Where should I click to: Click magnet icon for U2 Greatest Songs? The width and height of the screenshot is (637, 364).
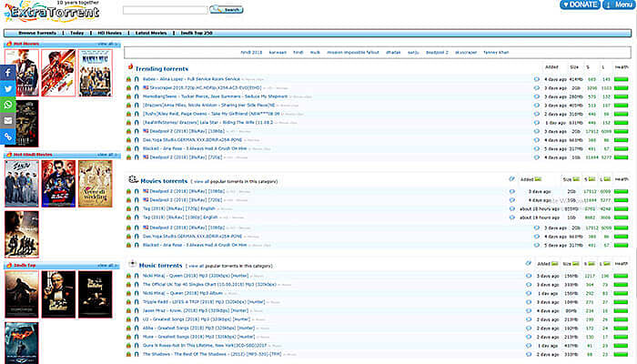click(x=136, y=319)
